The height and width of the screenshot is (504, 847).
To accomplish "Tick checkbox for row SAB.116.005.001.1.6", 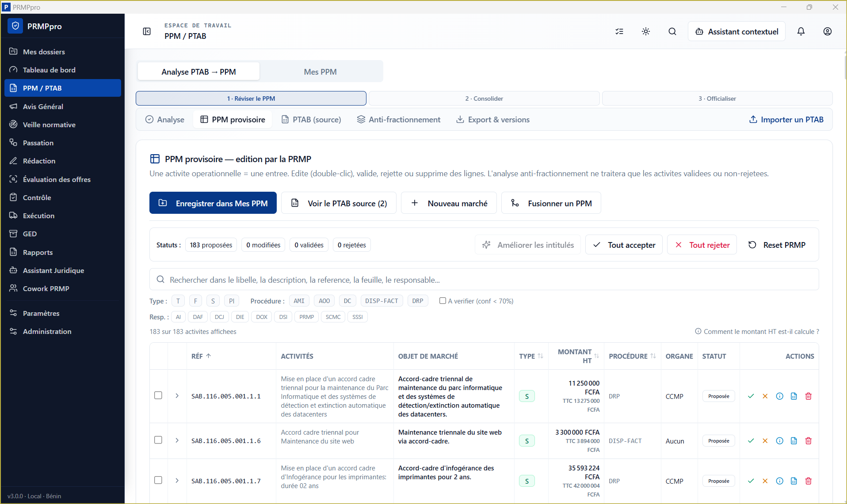I will coord(158,440).
